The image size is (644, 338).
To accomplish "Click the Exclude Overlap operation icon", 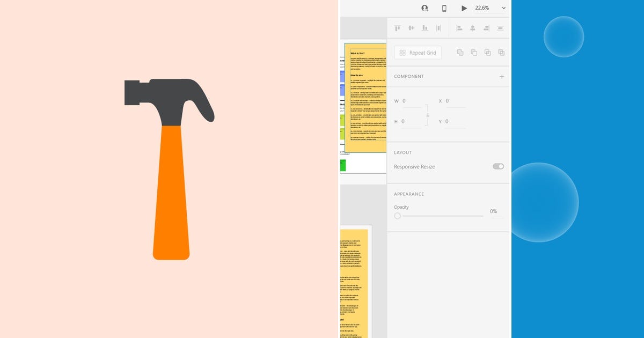I will 501,52.
